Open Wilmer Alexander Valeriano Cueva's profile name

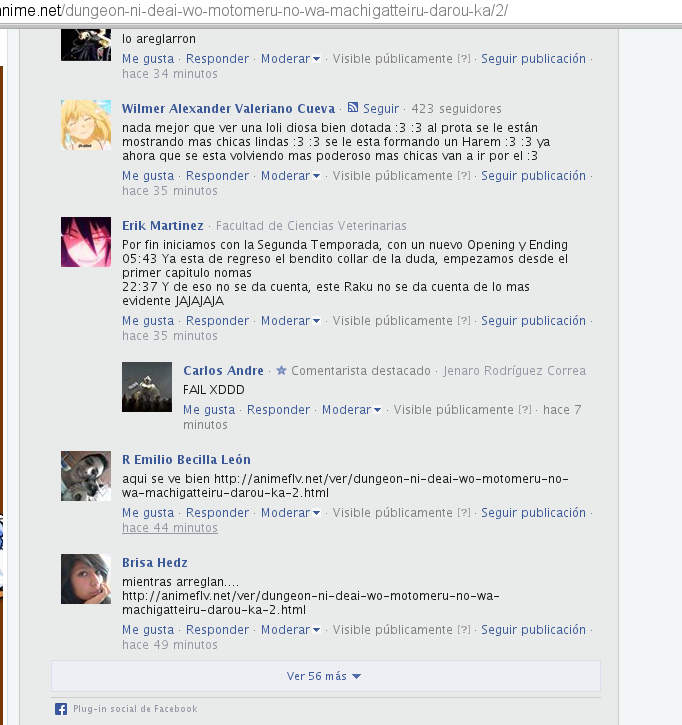click(x=228, y=109)
